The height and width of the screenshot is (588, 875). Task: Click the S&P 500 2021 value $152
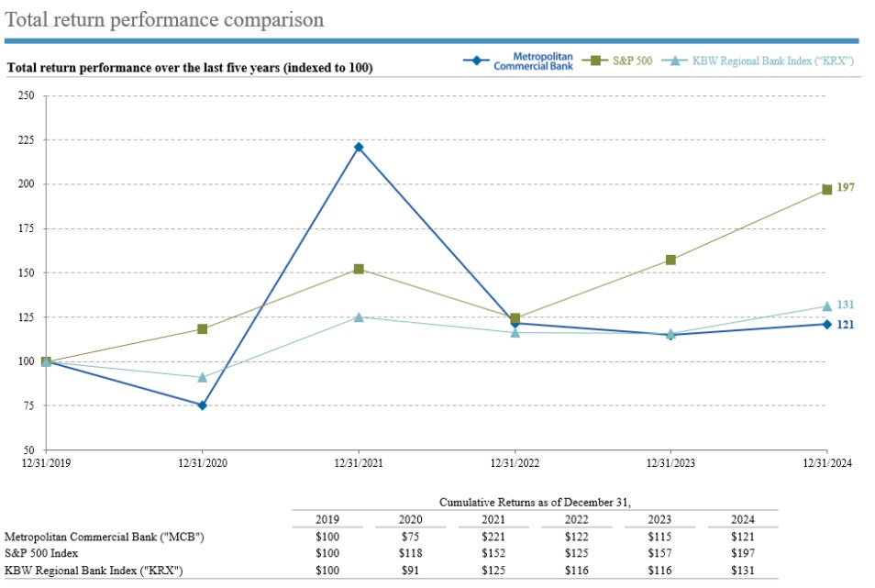point(493,553)
